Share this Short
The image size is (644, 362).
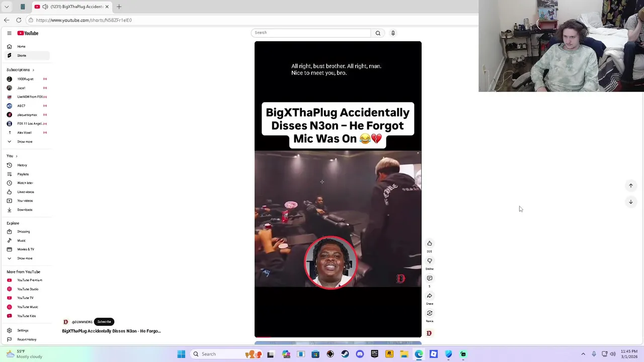[430, 296]
